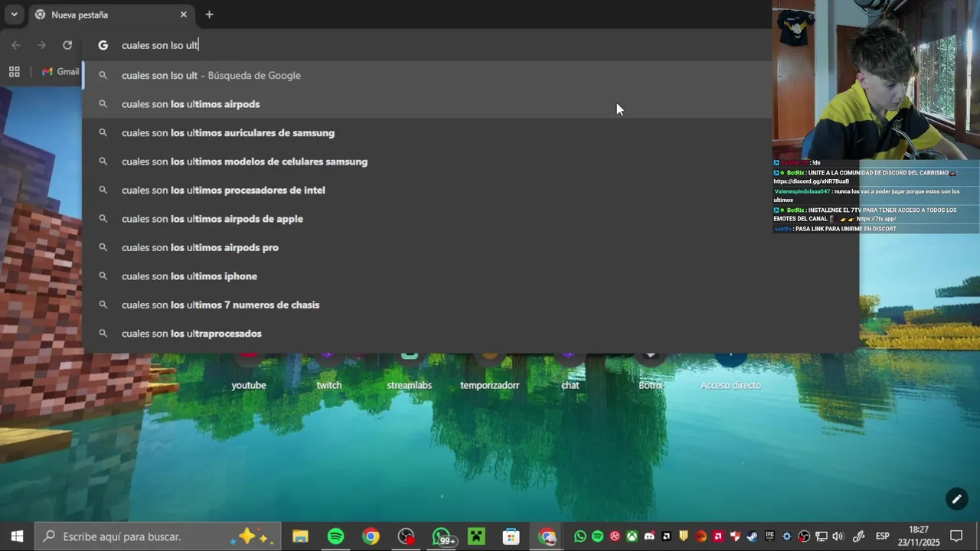Select suggestion 'ultimos 7 numeros de chasis'
980x551 pixels.
tap(470, 305)
